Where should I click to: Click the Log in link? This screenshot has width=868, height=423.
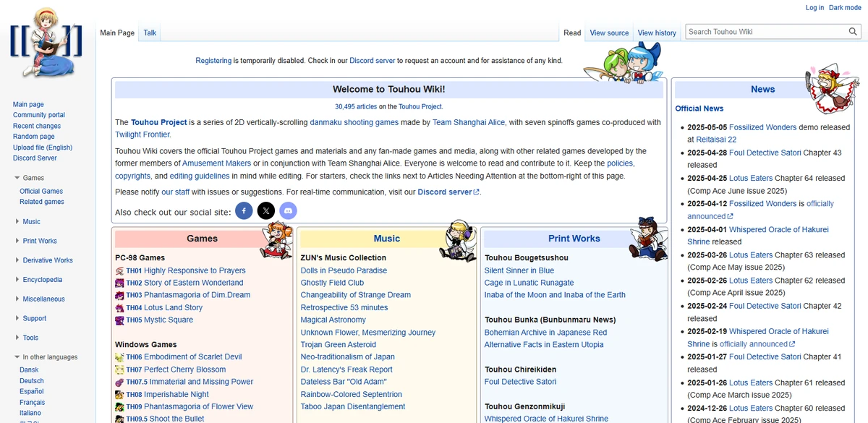pyautogui.click(x=817, y=7)
